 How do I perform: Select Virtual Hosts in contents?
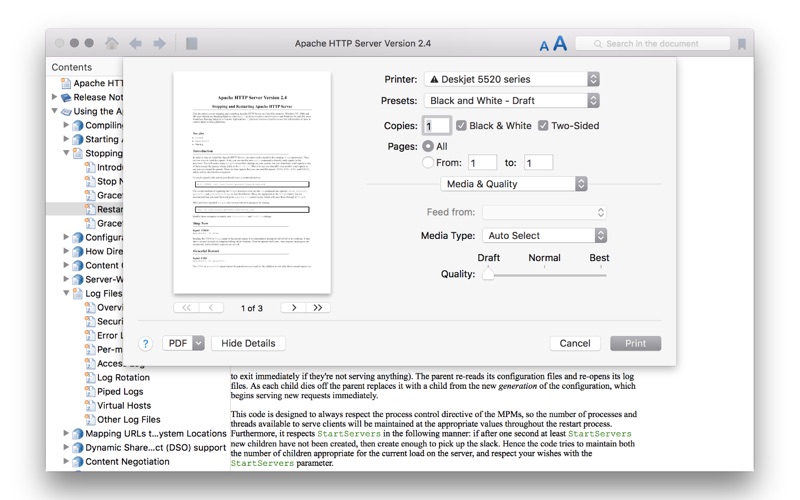(x=124, y=406)
